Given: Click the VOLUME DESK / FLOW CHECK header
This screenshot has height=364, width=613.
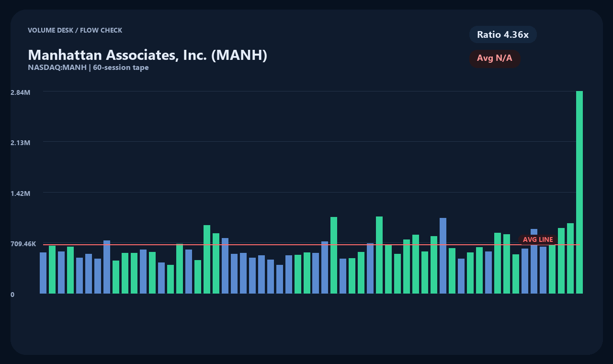Looking at the screenshot, I should [x=75, y=30].
